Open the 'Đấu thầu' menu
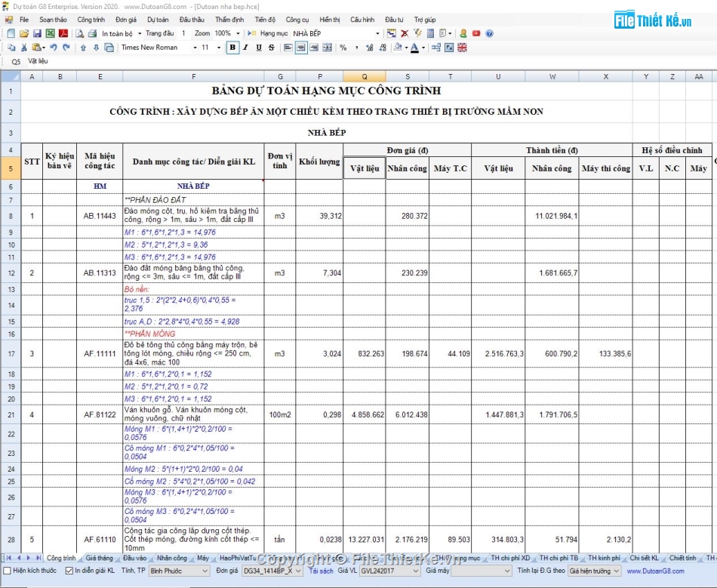This screenshot has height=588, width=717. pyautogui.click(x=192, y=20)
